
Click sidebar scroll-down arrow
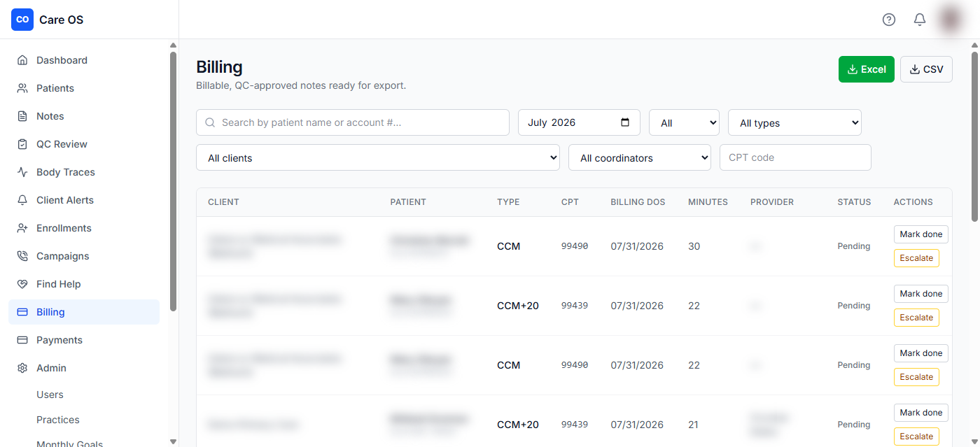[x=173, y=441]
